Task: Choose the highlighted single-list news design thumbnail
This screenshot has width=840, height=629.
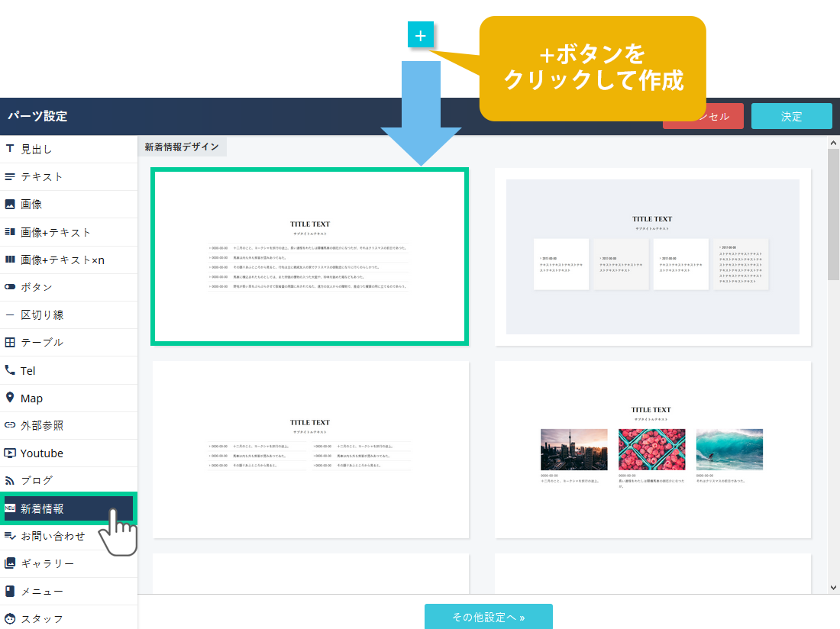Action: (310, 257)
